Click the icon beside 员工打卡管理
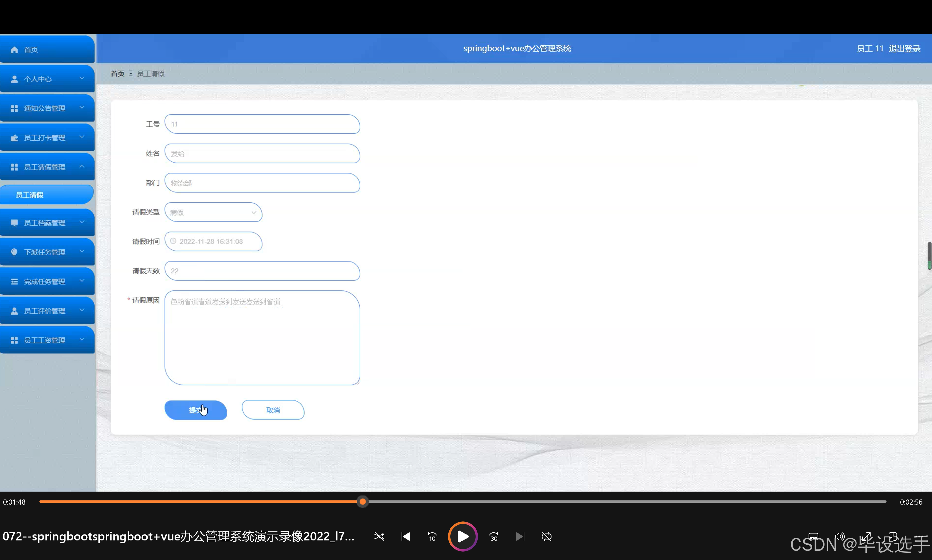 coord(14,138)
